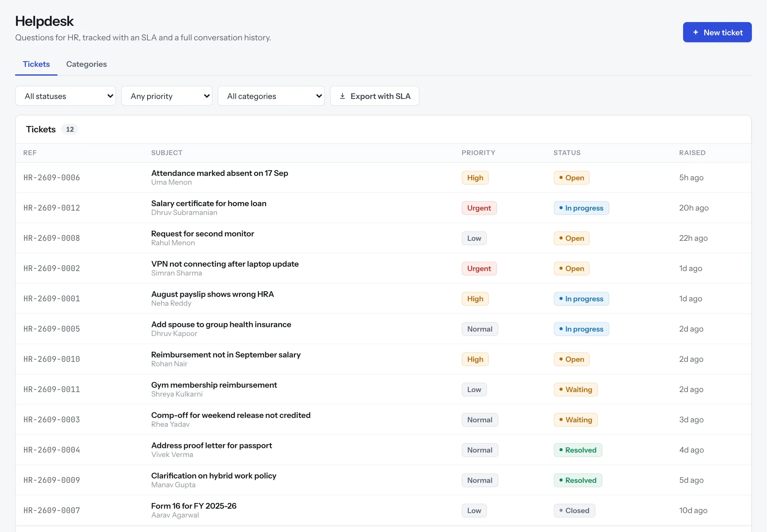The width and height of the screenshot is (767, 532).
Task: Open ticket Attendance marked absent on 17 Sep
Action: [x=220, y=173]
